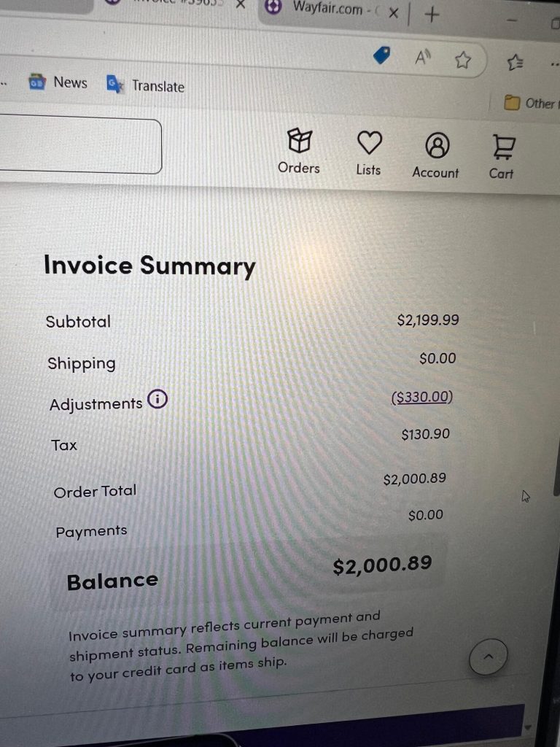560x747 pixels.
Task: Click the ($330.00) adjustments amount link
Action: pyautogui.click(x=422, y=397)
